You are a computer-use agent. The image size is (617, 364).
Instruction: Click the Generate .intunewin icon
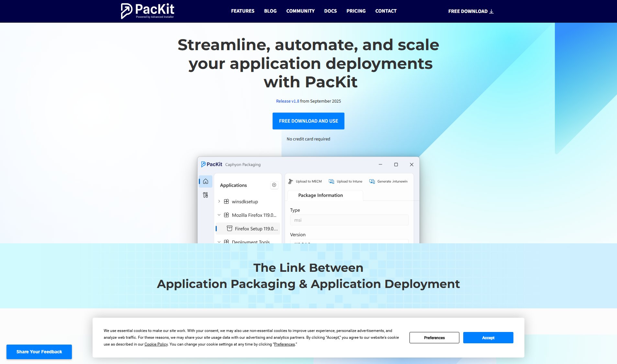point(372,182)
